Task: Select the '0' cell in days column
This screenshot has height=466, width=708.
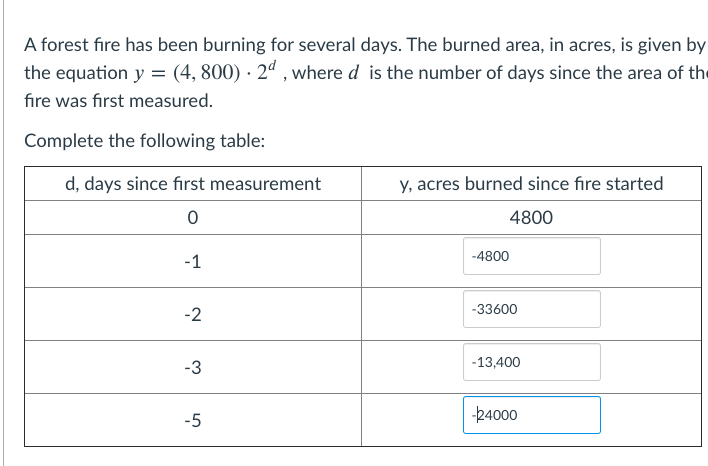Action: tap(192, 218)
